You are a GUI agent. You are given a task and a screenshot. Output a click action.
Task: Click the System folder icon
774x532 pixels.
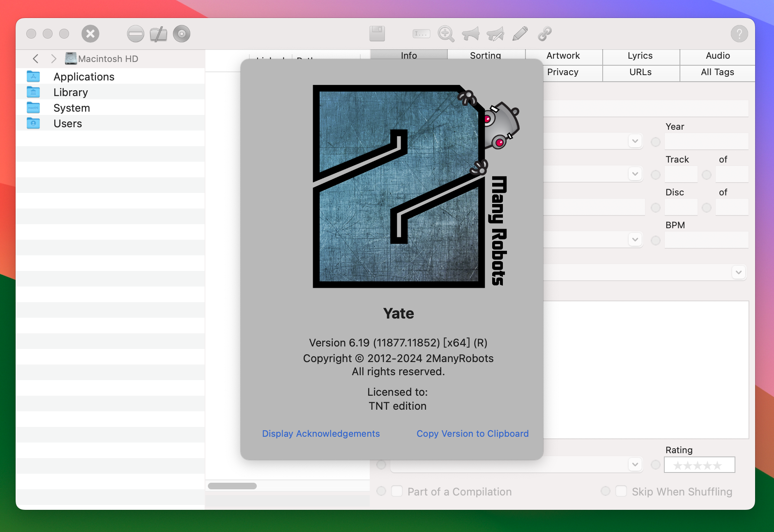click(33, 108)
